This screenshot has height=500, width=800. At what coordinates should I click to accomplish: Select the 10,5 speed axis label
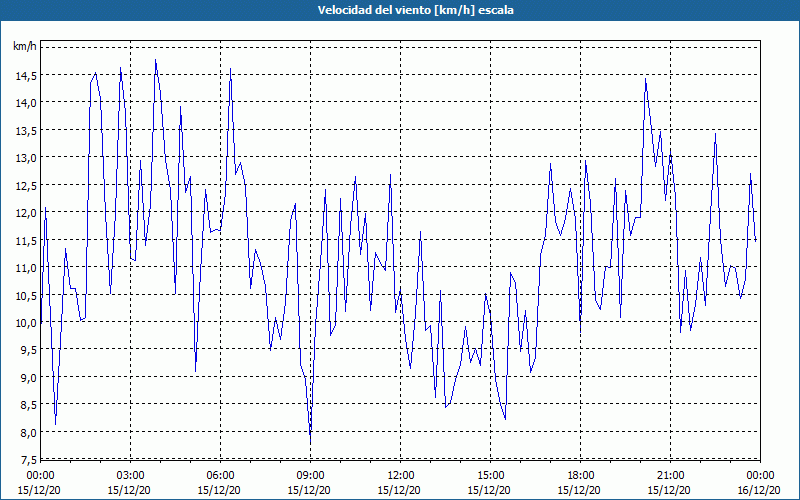coord(26,296)
